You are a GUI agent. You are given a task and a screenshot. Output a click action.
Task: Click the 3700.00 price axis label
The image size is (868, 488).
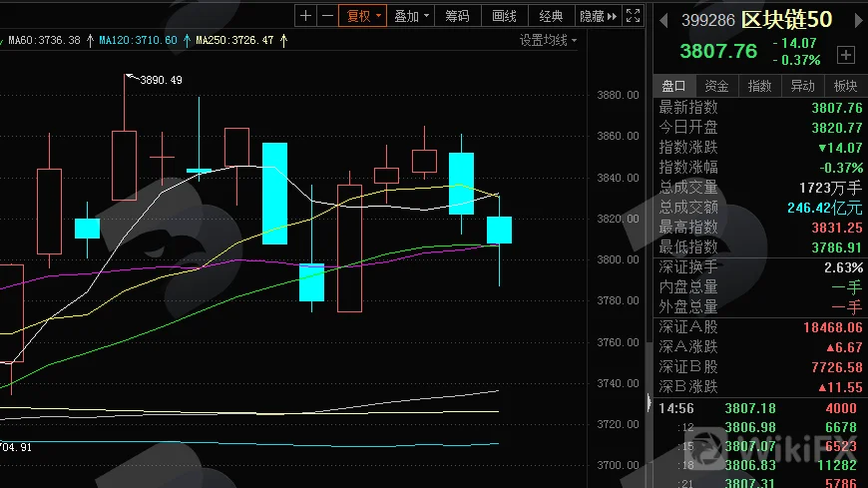(x=618, y=465)
